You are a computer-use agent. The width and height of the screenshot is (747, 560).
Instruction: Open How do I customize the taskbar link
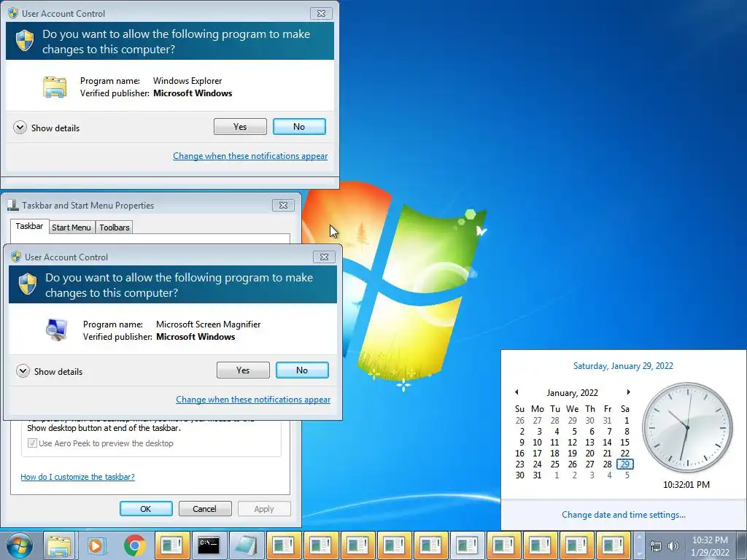[x=77, y=477]
